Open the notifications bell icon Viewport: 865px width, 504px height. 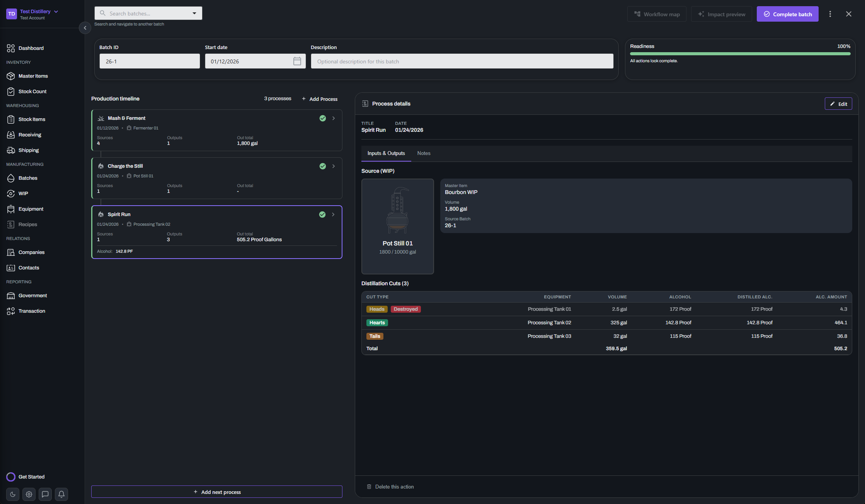coord(61,494)
